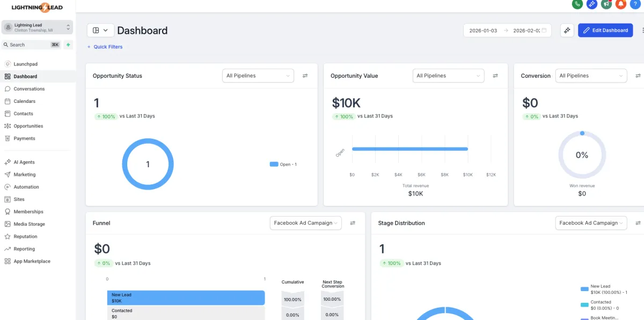Click the "100.00%" Next Step Conversion cell
Screen dimensions: 644x320
pos(333,299)
